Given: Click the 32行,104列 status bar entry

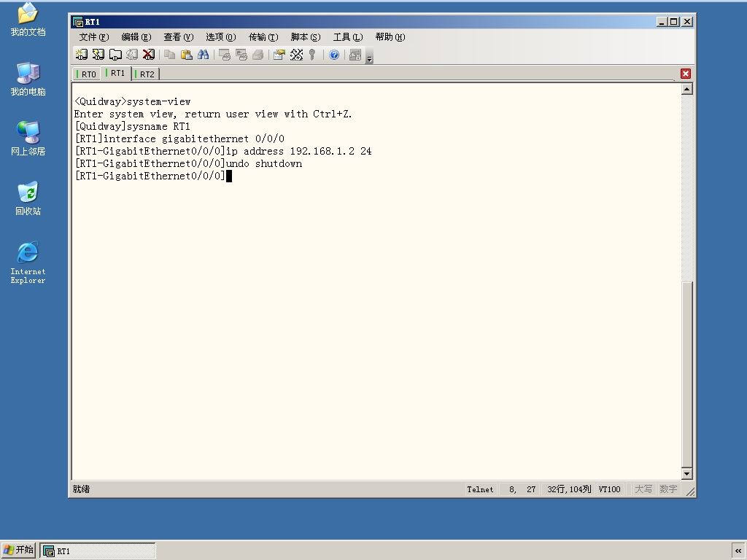Looking at the screenshot, I should pyautogui.click(x=569, y=489).
